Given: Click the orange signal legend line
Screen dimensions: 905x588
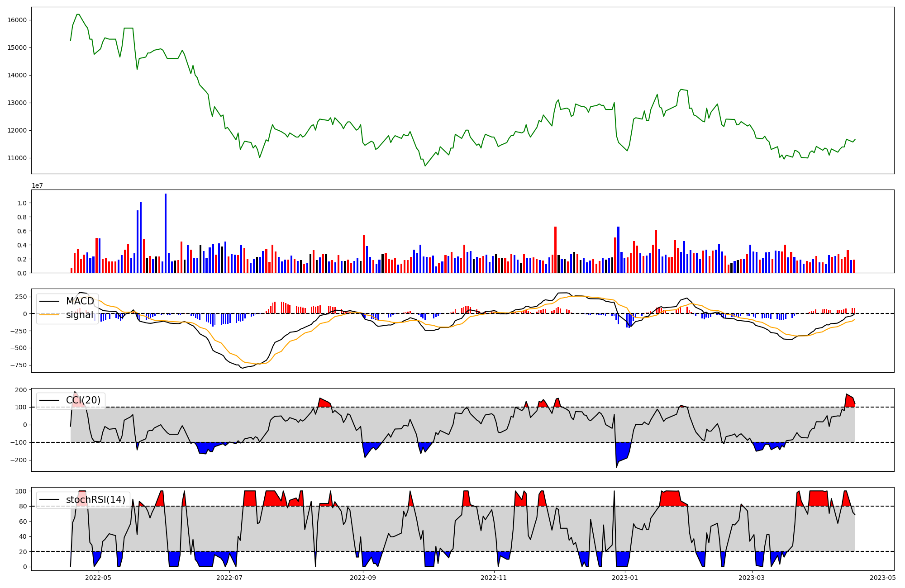Looking at the screenshot, I should tap(49, 315).
